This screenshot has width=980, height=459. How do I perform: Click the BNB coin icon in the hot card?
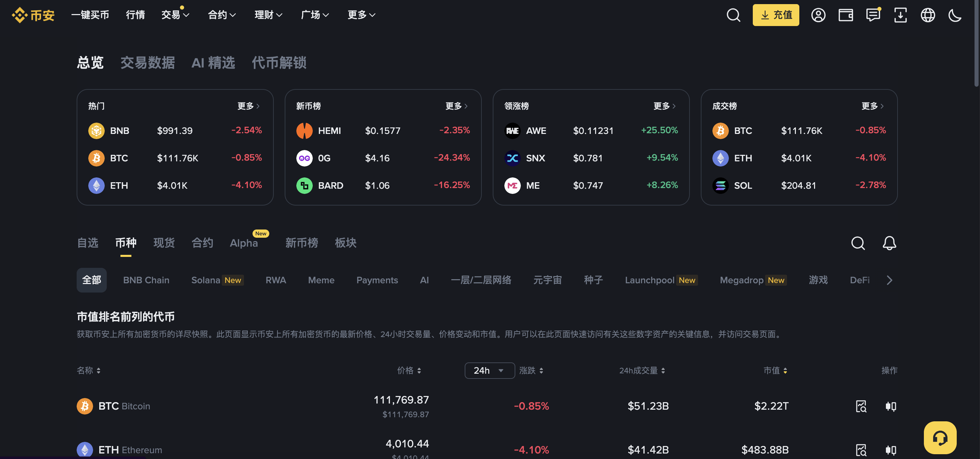click(96, 131)
